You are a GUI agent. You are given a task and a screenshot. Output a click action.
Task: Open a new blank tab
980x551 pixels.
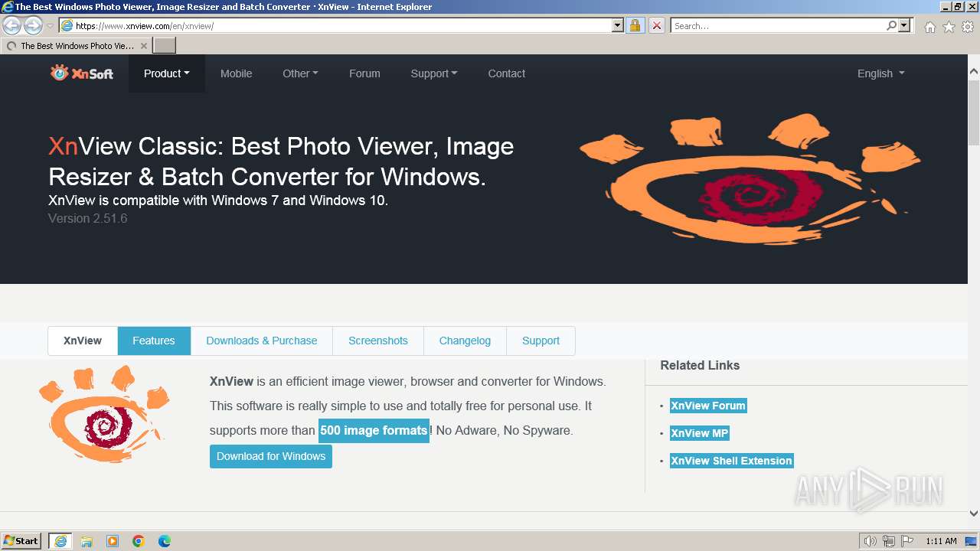point(165,46)
